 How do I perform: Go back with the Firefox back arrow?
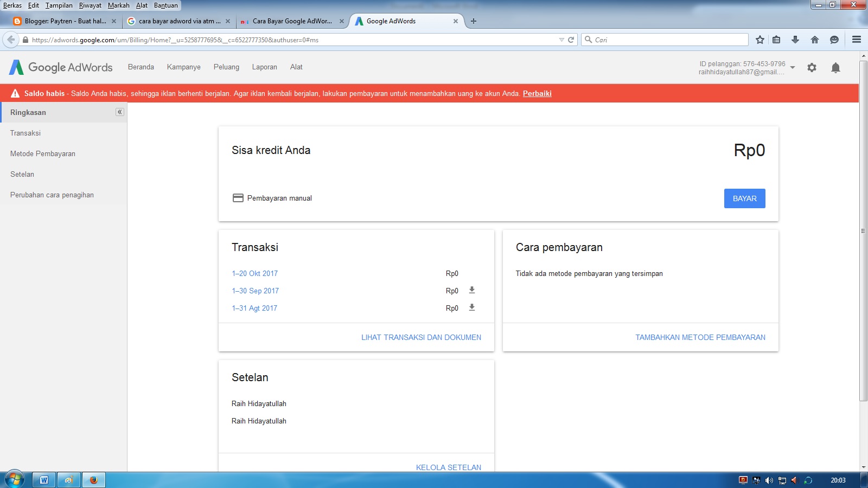pyautogui.click(x=11, y=40)
